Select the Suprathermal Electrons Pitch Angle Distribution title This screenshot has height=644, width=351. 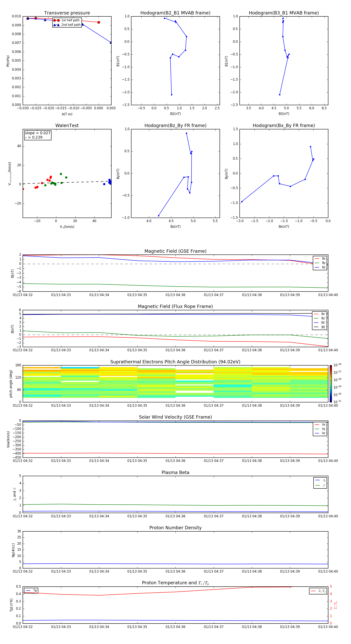pyautogui.click(x=175, y=362)
